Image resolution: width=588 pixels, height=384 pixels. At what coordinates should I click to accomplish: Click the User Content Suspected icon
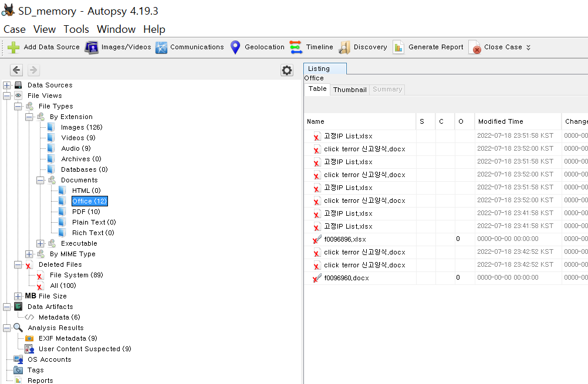coord(29,349)
